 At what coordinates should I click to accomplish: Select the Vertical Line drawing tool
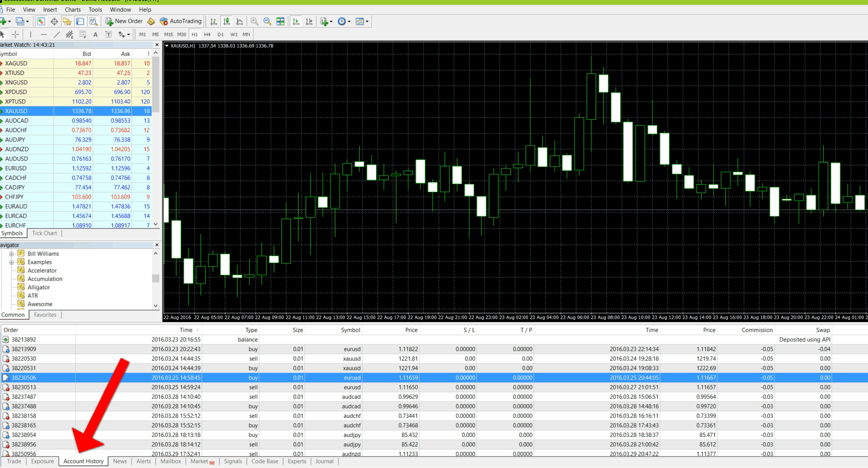pyautogui.click(x=31, y=34)
